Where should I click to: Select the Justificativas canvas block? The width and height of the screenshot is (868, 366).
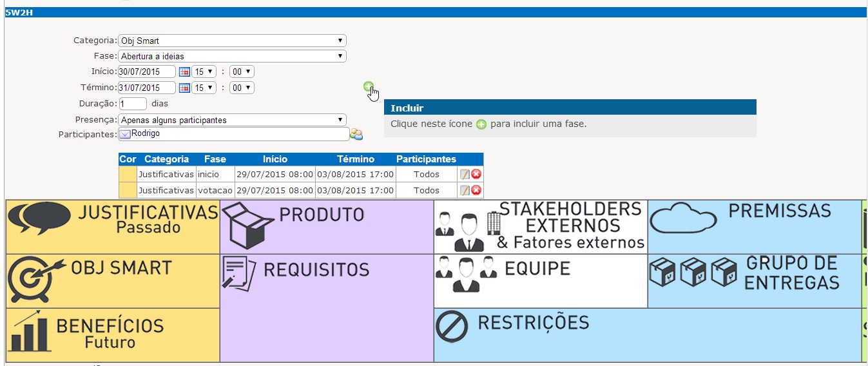pyautogui.click(x=113, y=227)
